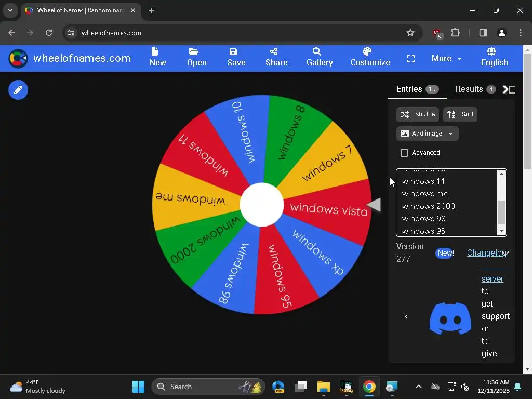The width and height of the screenshot is (532, 399).
Task: Open the weather widget
Action: point(37,387)
